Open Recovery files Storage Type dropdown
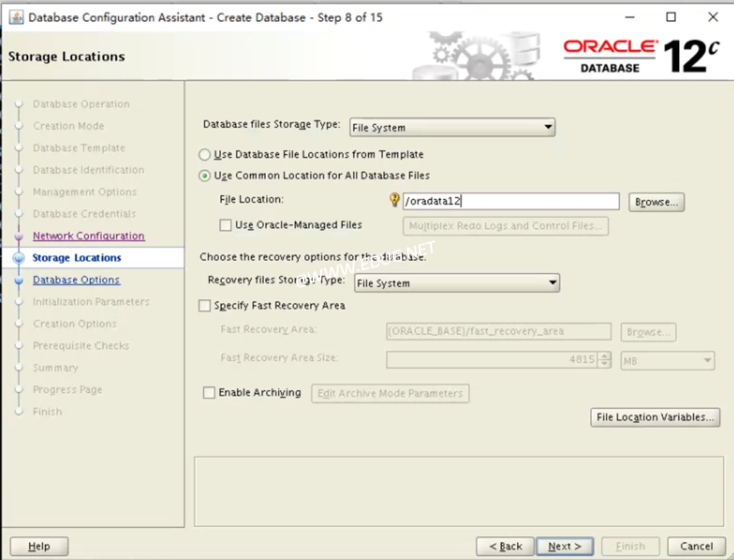Screen dimensions: 734x560 tap(457, 283)
